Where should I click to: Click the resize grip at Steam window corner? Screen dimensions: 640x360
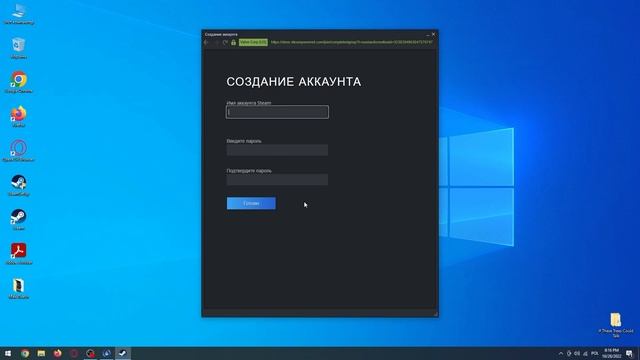point(435,314)
